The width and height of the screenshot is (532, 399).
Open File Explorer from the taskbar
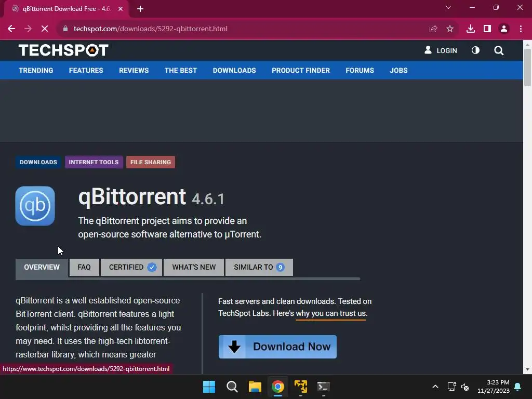tap(255, 387)
